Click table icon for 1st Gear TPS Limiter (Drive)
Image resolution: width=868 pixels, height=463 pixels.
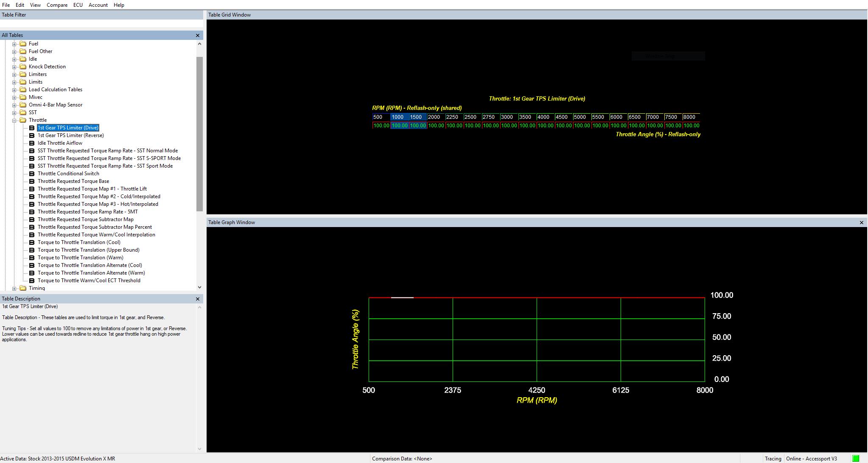coord(32,128)
